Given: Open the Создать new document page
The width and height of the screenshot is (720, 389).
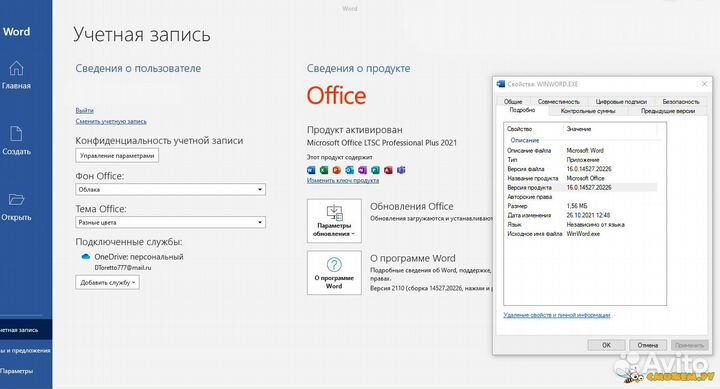Looking at the screenshot, I should pyautogui.click(x=17, y=141).
